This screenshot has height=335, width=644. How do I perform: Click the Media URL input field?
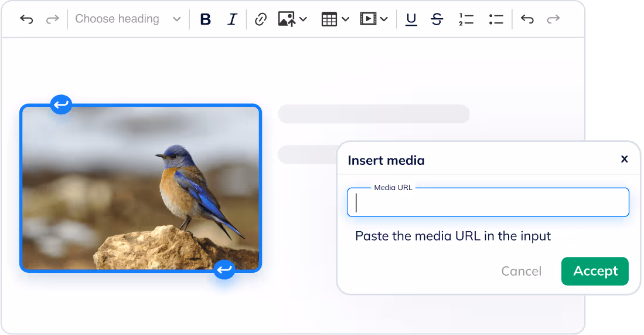point(488,203)
